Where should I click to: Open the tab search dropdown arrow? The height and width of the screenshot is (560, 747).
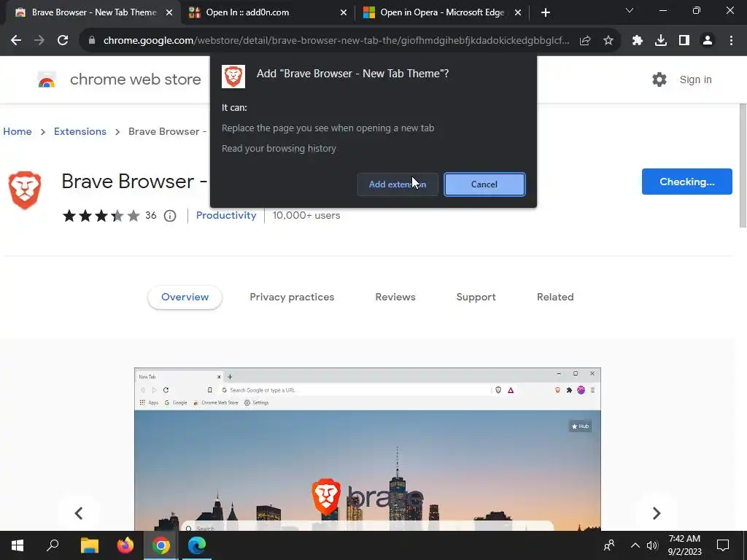click(630, 10)
